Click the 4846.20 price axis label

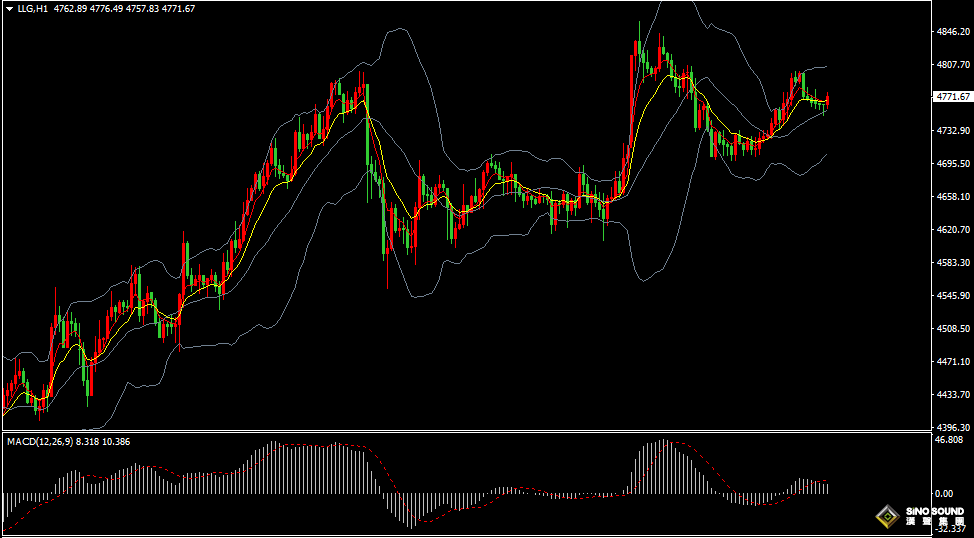click(952, 32)
